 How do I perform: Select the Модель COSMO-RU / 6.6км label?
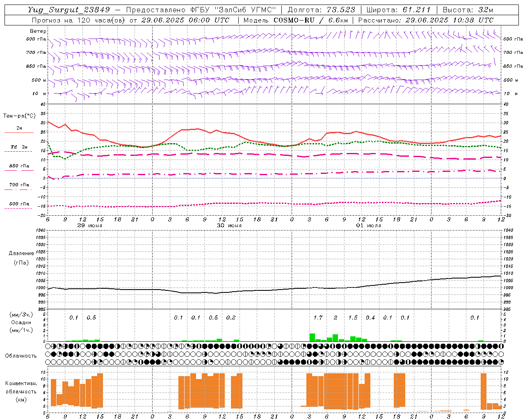point(296,20)
